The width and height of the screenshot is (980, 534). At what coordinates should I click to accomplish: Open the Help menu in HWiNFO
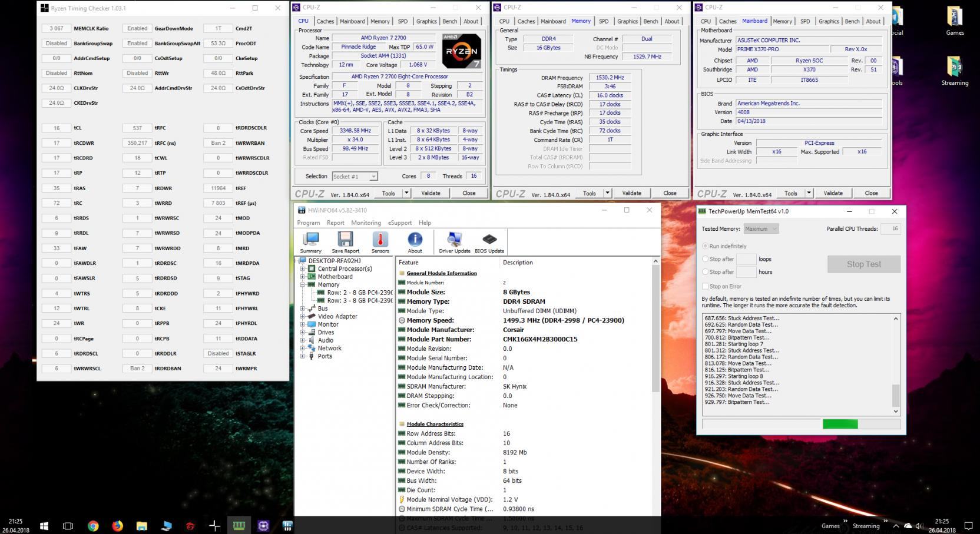pyautogui.click(x=425, y=223)
